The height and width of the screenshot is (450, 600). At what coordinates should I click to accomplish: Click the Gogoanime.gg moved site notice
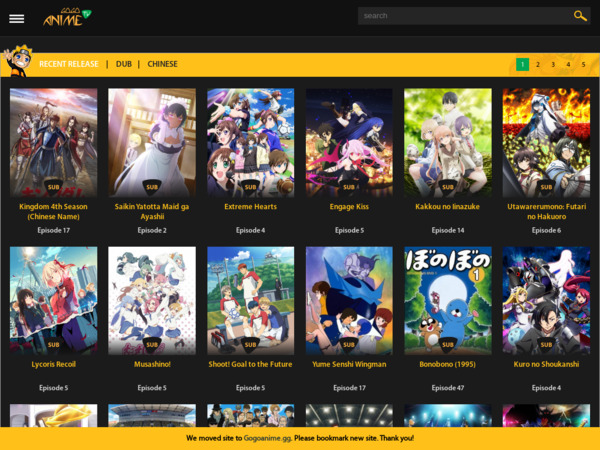300,438
